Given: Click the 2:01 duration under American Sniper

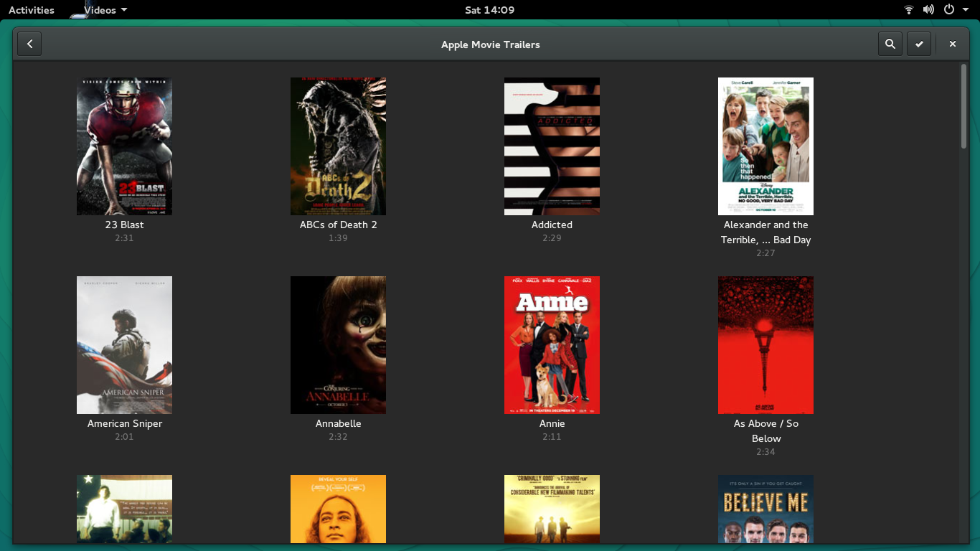Looking at the screenshot, I should [x=124, y=437].
